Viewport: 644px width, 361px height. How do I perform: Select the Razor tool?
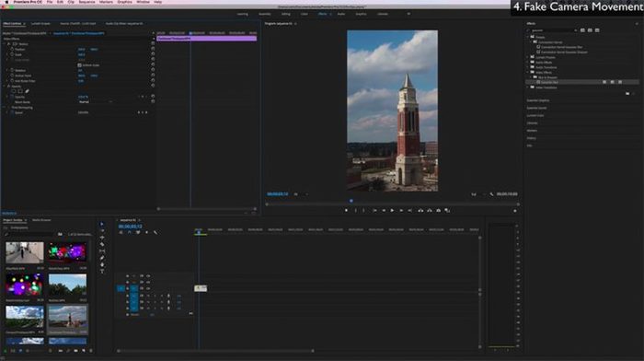pos(102,244)
